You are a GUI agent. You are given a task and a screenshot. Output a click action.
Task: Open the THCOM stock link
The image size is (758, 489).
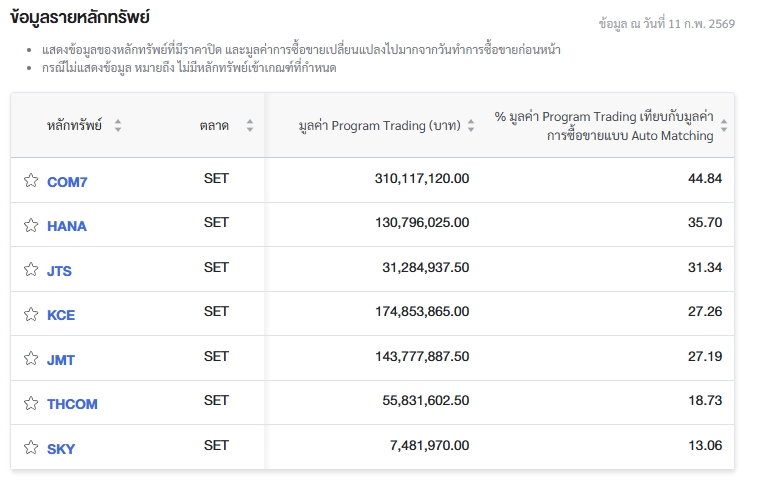point(72,404)
